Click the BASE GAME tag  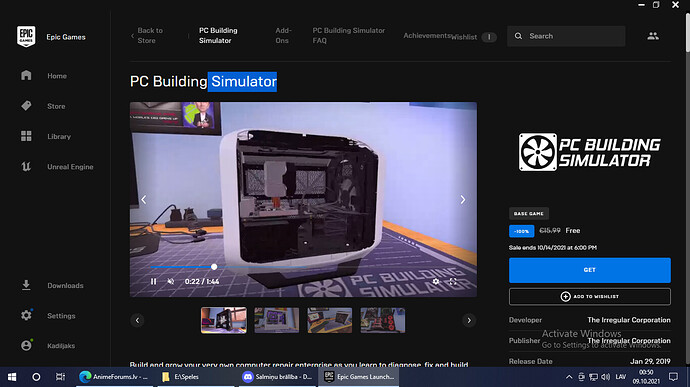pos(529,214)
